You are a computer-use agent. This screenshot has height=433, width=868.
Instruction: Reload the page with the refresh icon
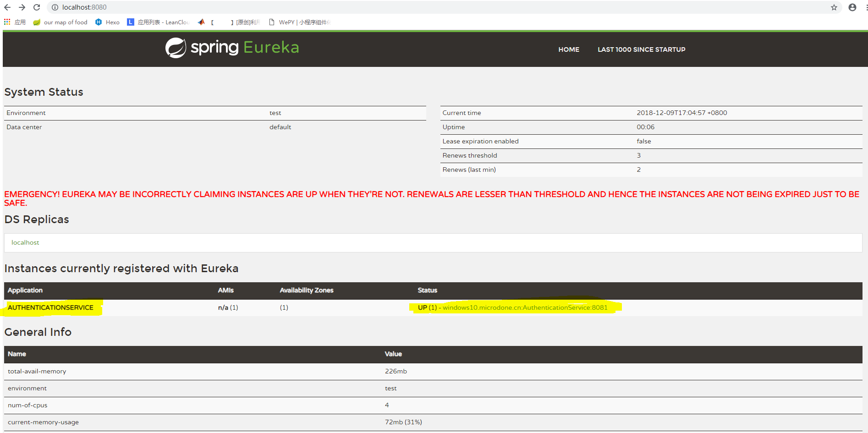tap(37, 7)
